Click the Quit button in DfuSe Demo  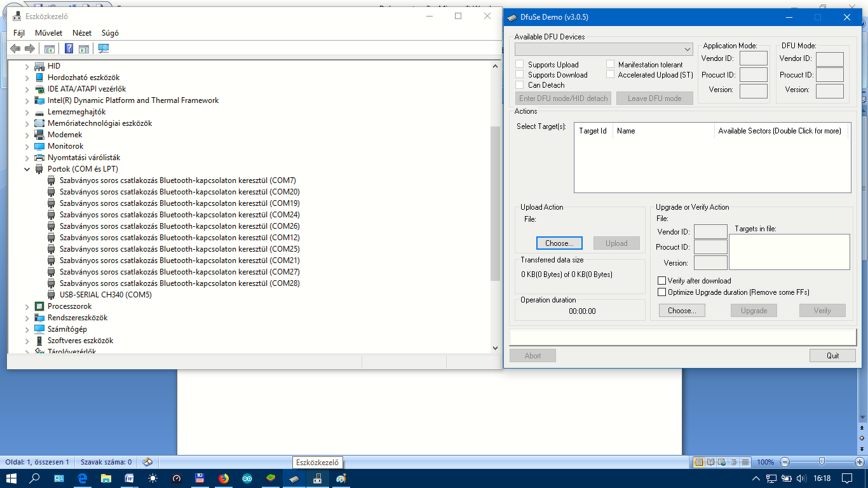click(x=832, y=356)
